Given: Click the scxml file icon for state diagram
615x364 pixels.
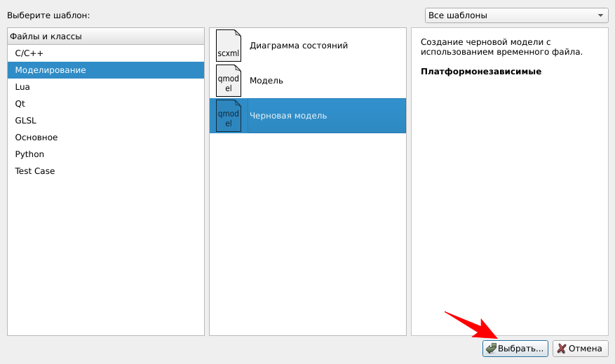Looking at the screenshot, I should 228,46.
